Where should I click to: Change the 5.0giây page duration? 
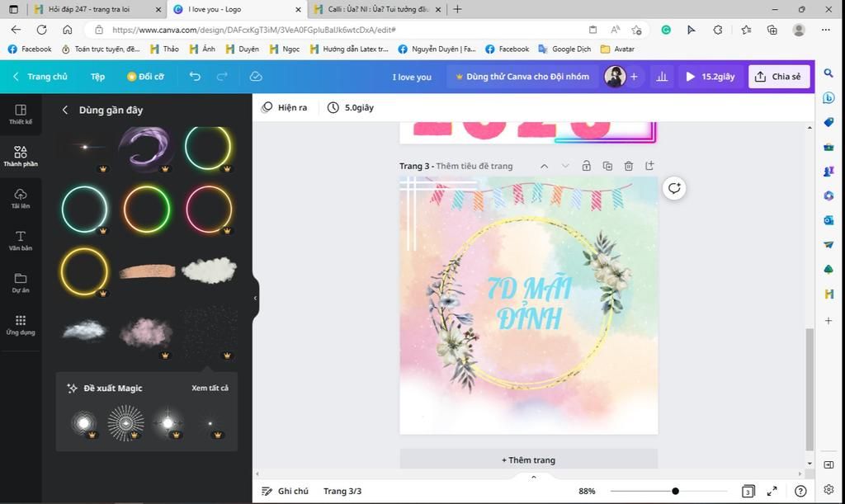tap(351, 108)
